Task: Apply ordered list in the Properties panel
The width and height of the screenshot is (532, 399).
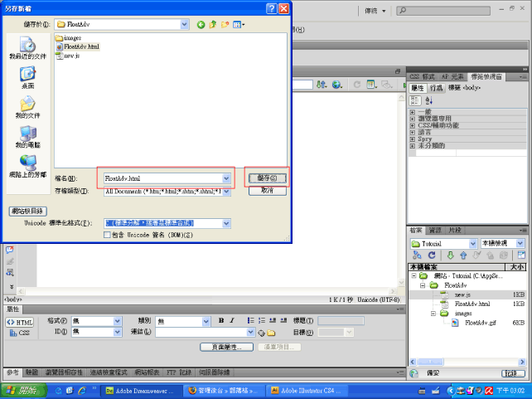Action: 262,320
